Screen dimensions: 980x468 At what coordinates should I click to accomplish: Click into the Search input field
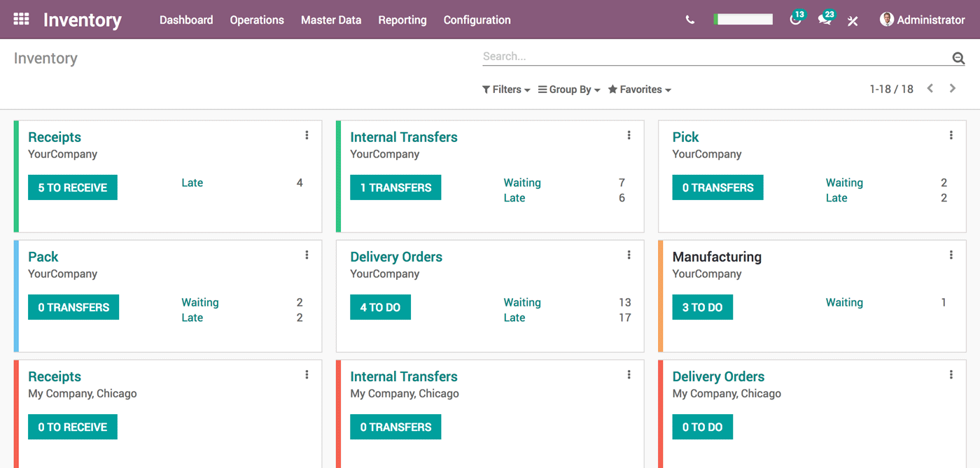tap(714, 57)
